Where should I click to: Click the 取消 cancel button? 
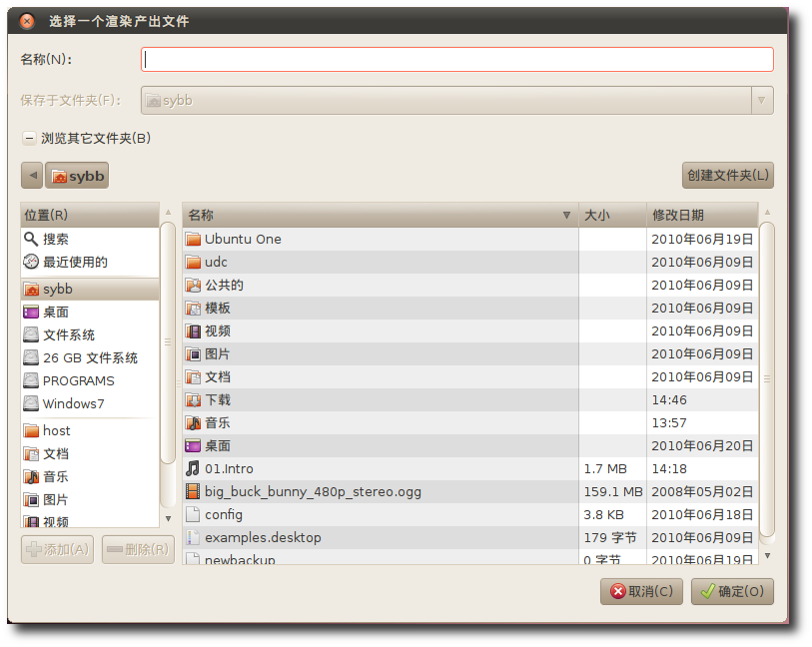pyautogui.click(x=641, y=591)
